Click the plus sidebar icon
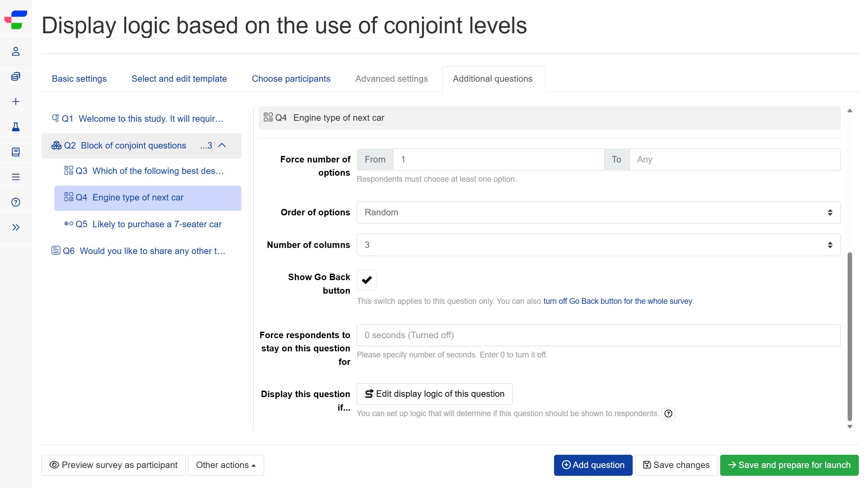The height and width of the screenshot is (488, 868). tap(16, 102)
